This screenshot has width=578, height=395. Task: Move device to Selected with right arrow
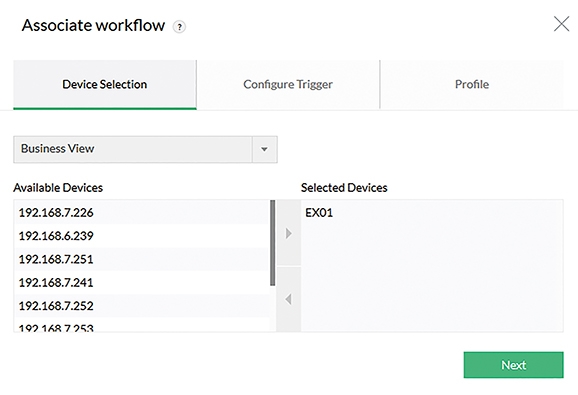289,233
